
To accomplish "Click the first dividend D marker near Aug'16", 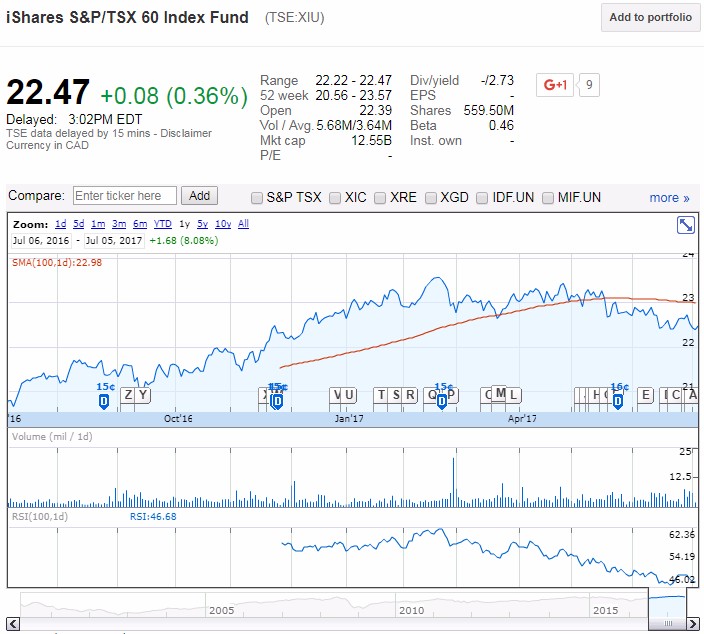I will point(104,401).
